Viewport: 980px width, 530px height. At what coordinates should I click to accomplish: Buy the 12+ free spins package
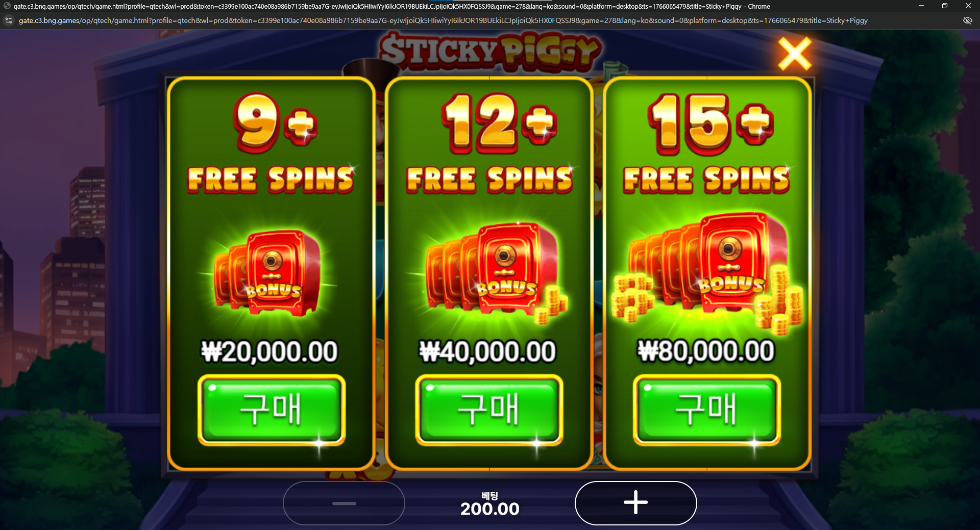pos(489,410)
